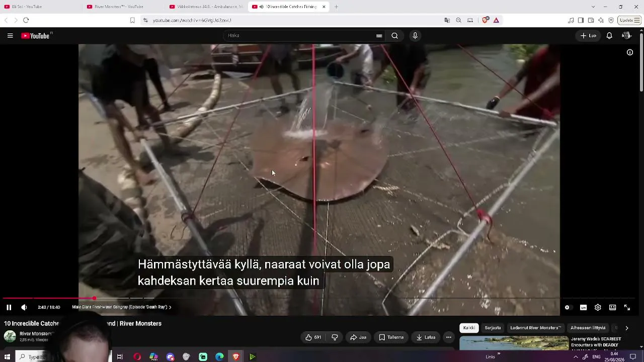Click the search magnifier button
The image size is (644, 362).
pos(395,36)
